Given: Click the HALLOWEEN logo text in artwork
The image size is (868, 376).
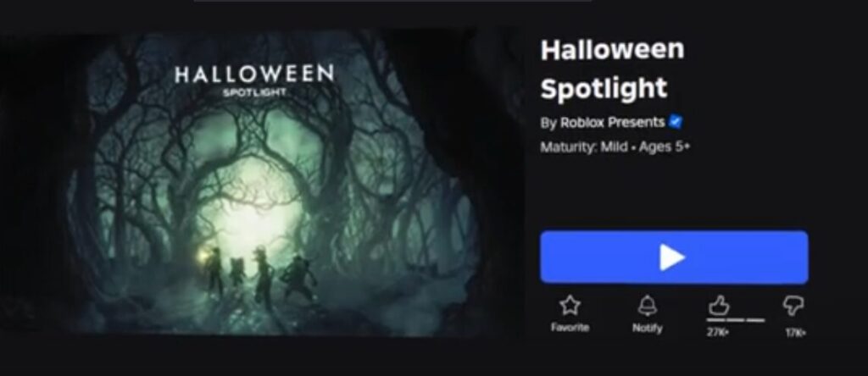Looking at the screenshot, I should point(254,74).
